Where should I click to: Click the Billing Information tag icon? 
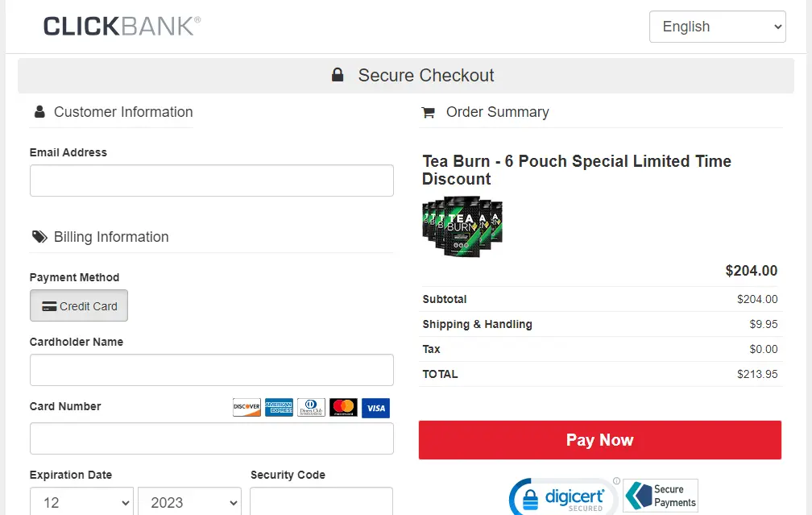coord(39,237)
